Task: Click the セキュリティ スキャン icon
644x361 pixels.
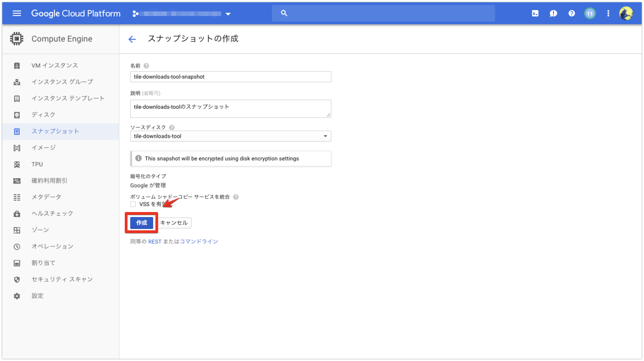Action: tap(17, 279)
